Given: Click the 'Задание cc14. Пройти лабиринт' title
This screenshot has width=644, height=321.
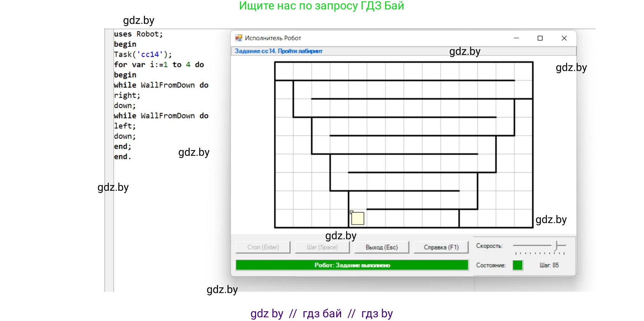Looking at the screenshot, I should point(278,51).
